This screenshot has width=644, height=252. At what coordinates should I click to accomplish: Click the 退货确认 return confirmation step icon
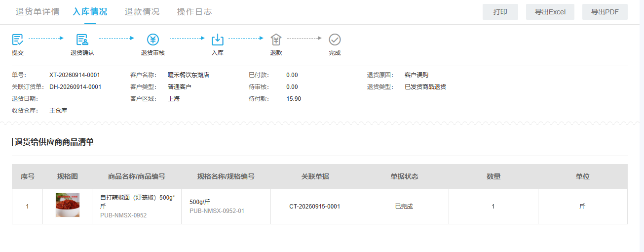point(82,40)
